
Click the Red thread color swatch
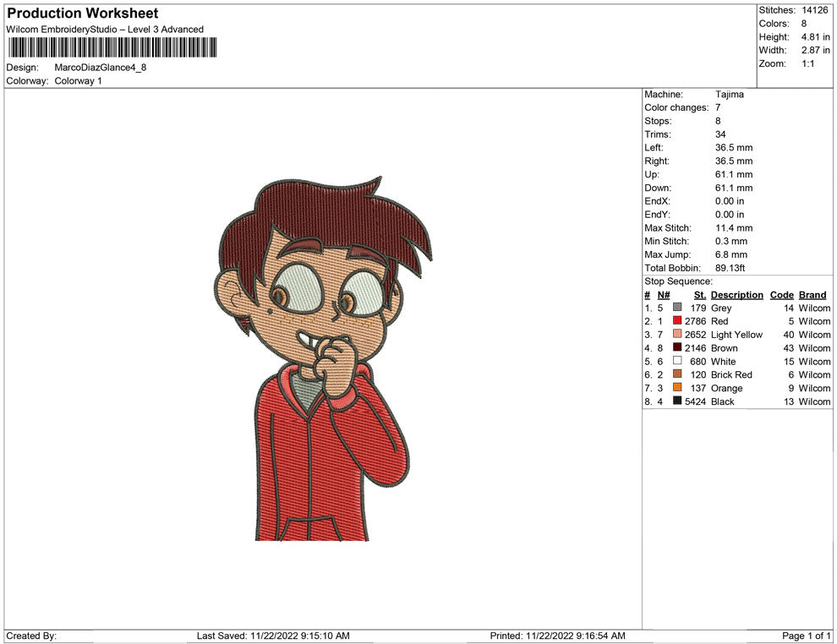click(x=677, y=320)
